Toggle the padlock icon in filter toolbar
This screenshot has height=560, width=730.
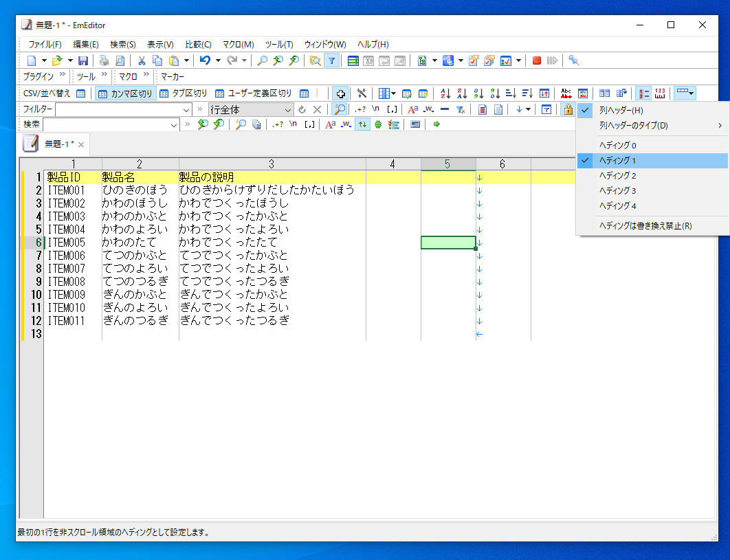[568, 110]
